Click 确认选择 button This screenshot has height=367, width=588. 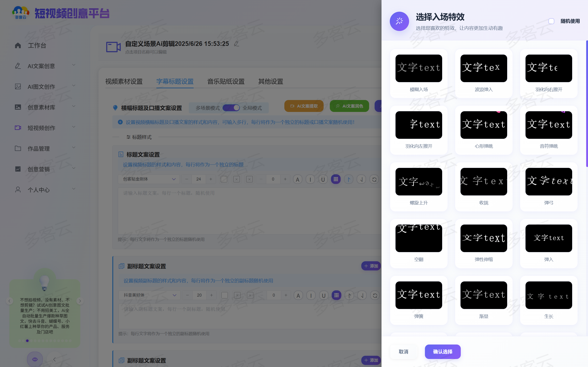(442, 351)
